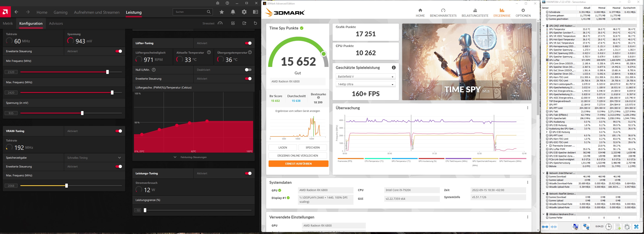The height and width of the screenshot is (234, 644).
Task: Open the Metrik sub-tab
Action: [8, 24]
